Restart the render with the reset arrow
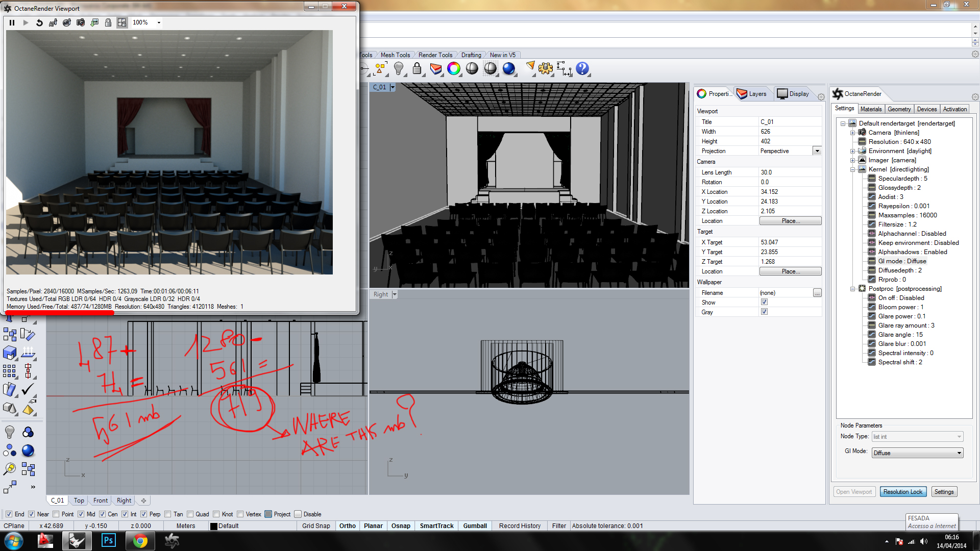The height and width of the screenshot is (551, 980). pyautogui.click(x=39, y=22)
